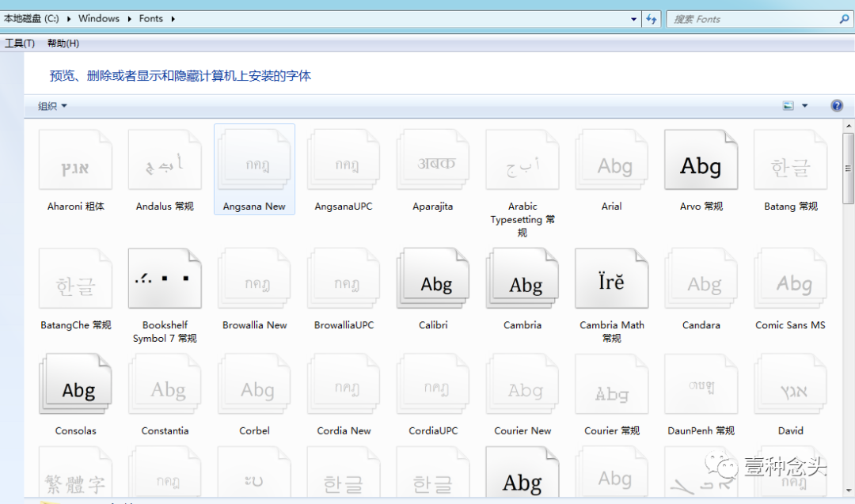Open the address bar history dropdown
The height and width of the screenshot is (504, 855).
633,19
